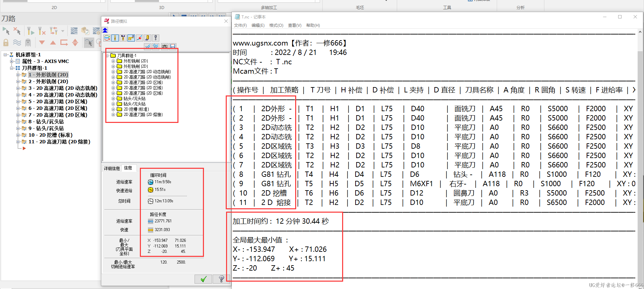Click the 12m:13.09s total time value

click(164, 201)
